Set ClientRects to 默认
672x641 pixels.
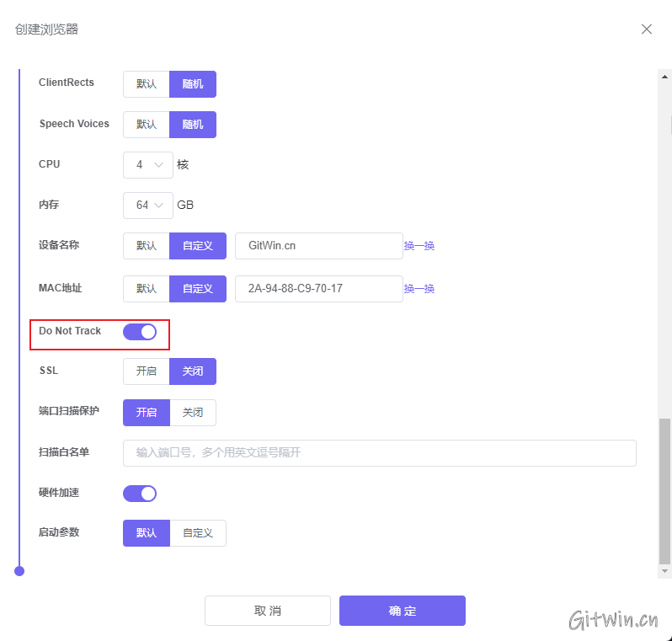[x=147, y=84]
